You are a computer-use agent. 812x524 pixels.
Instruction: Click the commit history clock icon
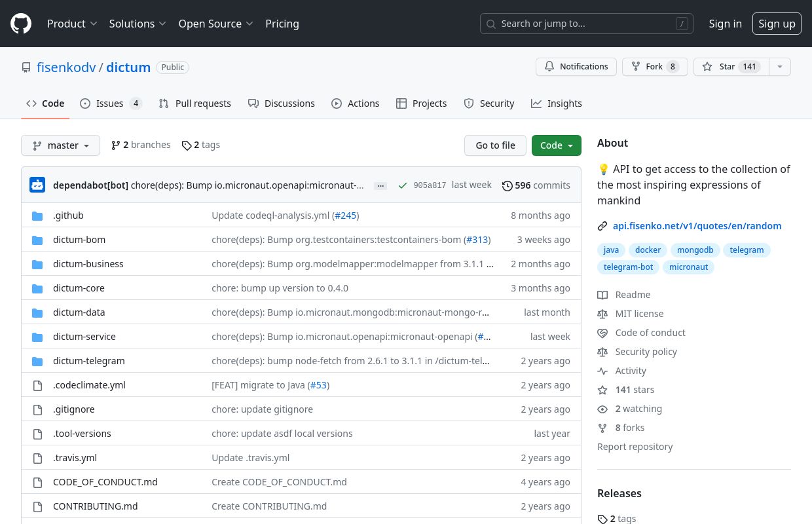pyautogui.click(x=507, y=185)
